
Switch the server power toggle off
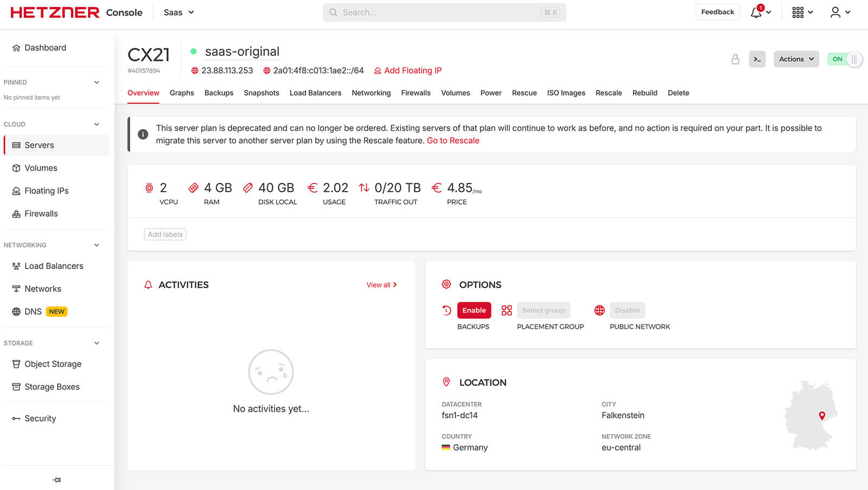[845, 59]
